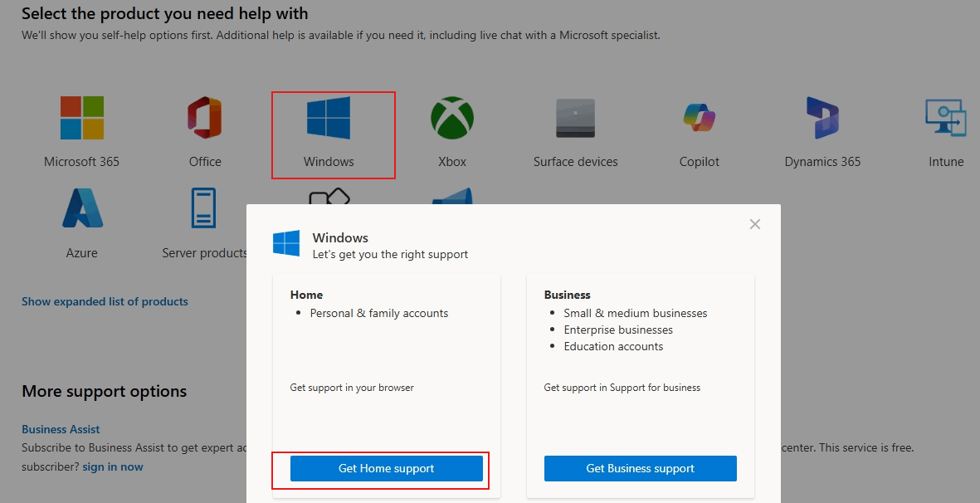Image resolution: width=980 pixels, height=503 pixels.
Task: Click the Server products icon
Action: point(204,208)
